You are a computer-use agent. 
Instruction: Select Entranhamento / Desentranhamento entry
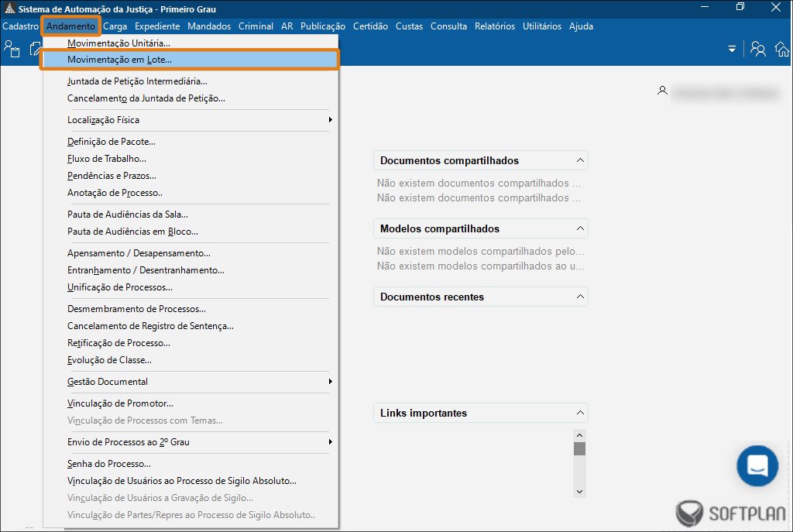191,270
